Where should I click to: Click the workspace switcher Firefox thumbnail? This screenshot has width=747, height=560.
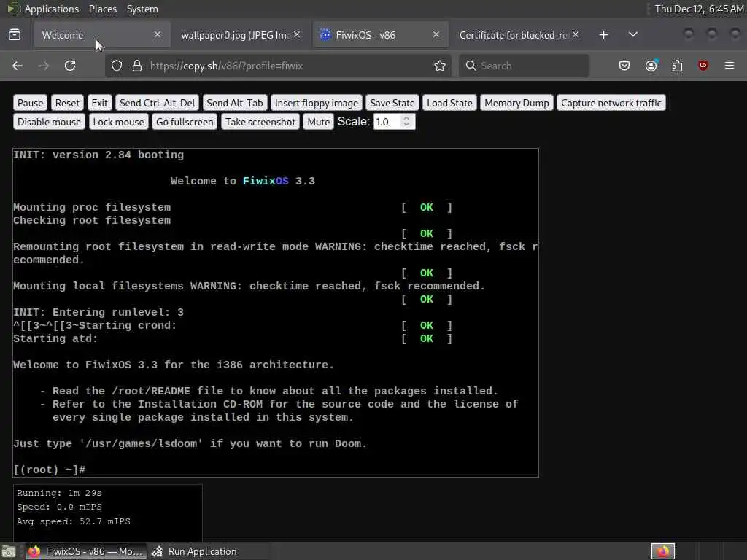662,551
